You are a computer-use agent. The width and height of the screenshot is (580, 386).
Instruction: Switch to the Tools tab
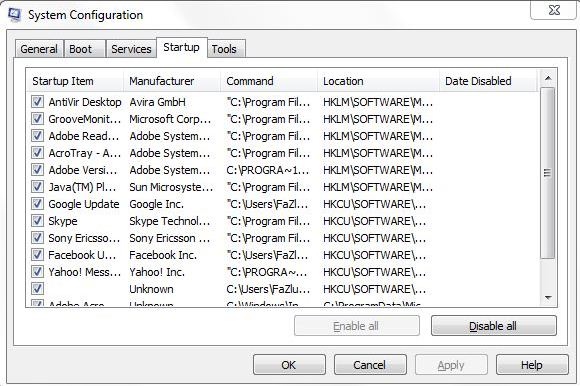(224, 49)
